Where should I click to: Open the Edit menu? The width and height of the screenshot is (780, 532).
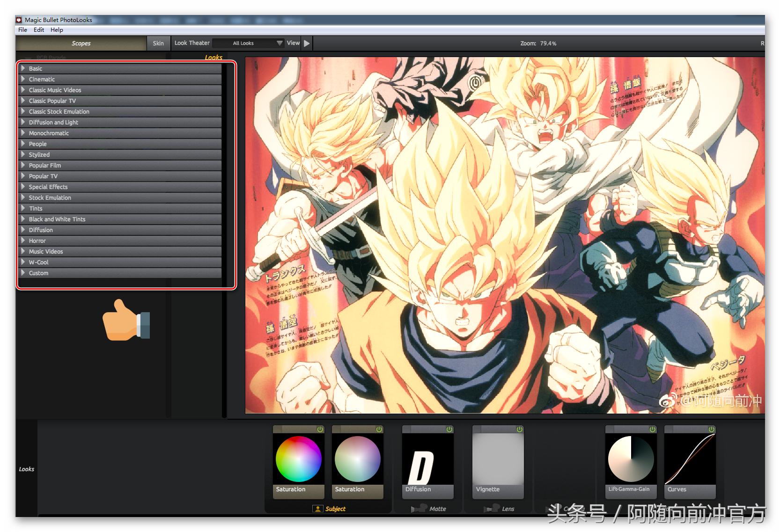[39, 29]
